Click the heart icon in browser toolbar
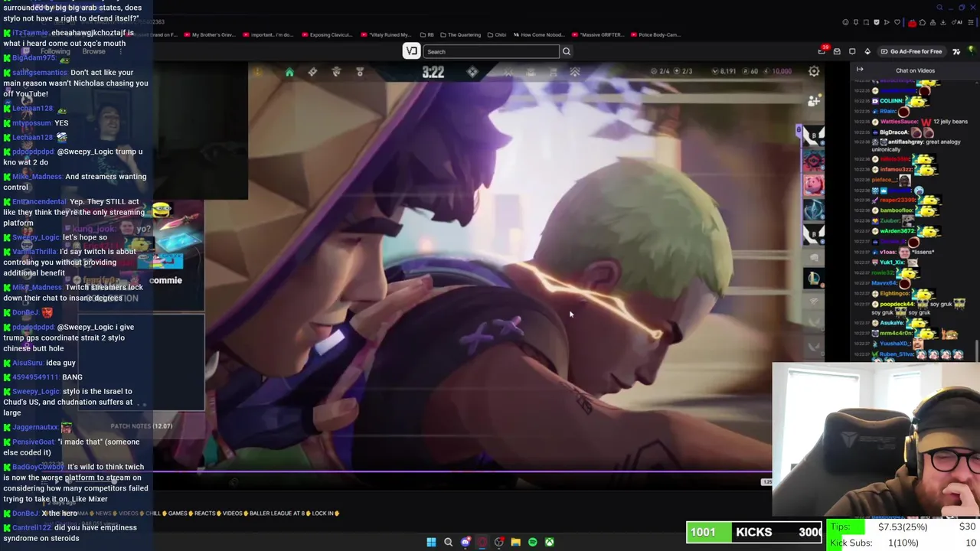The width and height of the screenshot is (980, 551). tap(897, 22)
